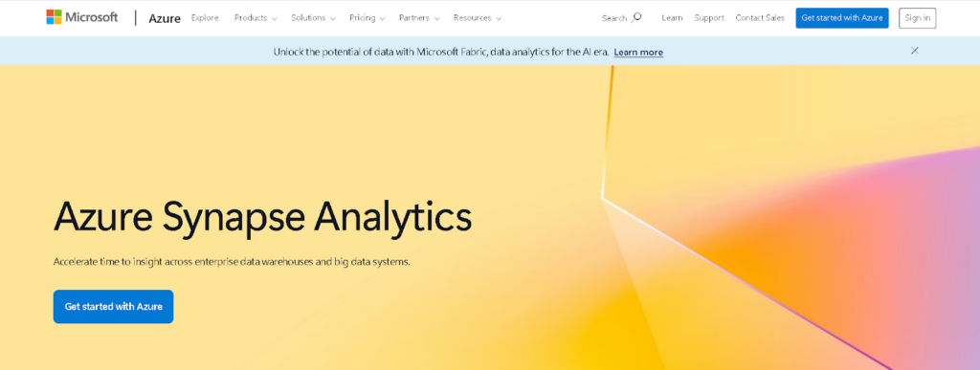Expand the Partners dropdown
980x370 pixels.
pyautogui.click(x=419, y=18)
